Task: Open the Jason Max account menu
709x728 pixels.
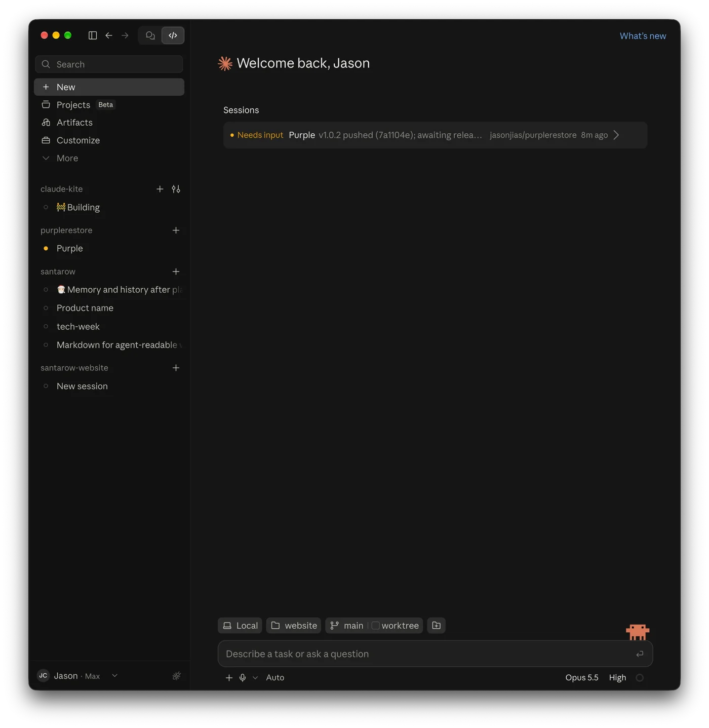Action: tap(77, 676)
